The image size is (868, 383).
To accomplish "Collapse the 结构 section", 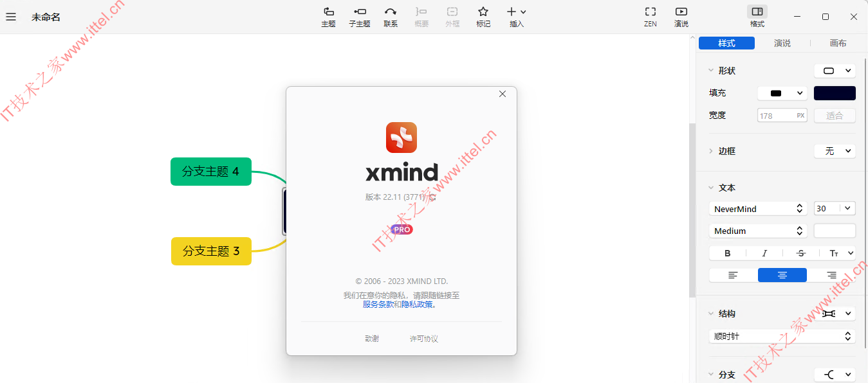I will [x=711, y=314].
